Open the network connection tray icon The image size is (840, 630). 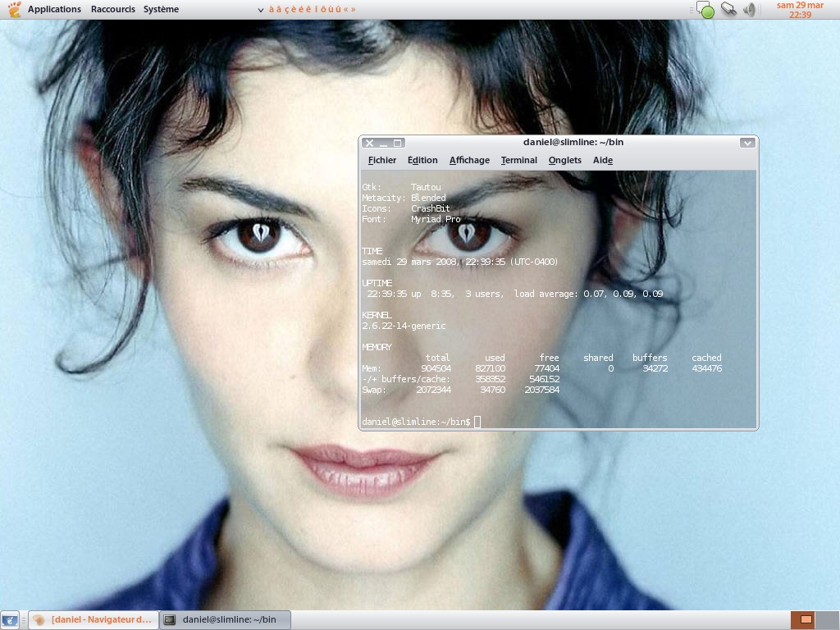click(728, 9)
